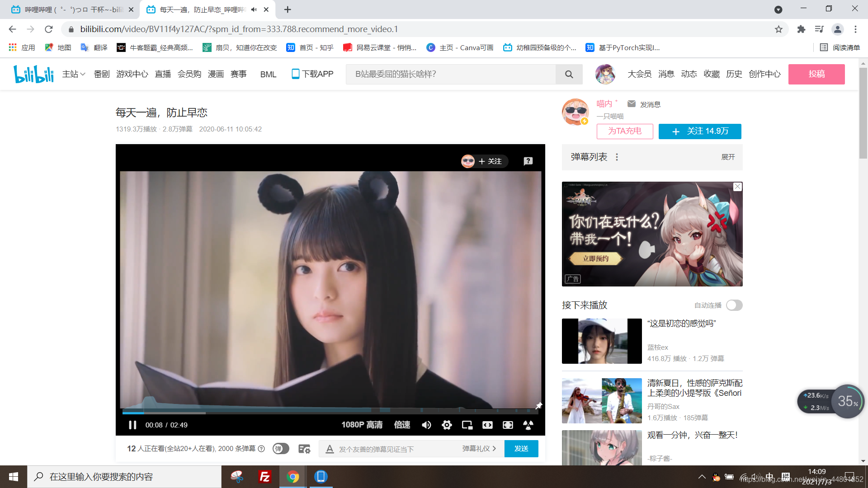The image size is (868, 488).
Task: Expand the 弹幕列表 with 展开
Action: pos(728,157)
